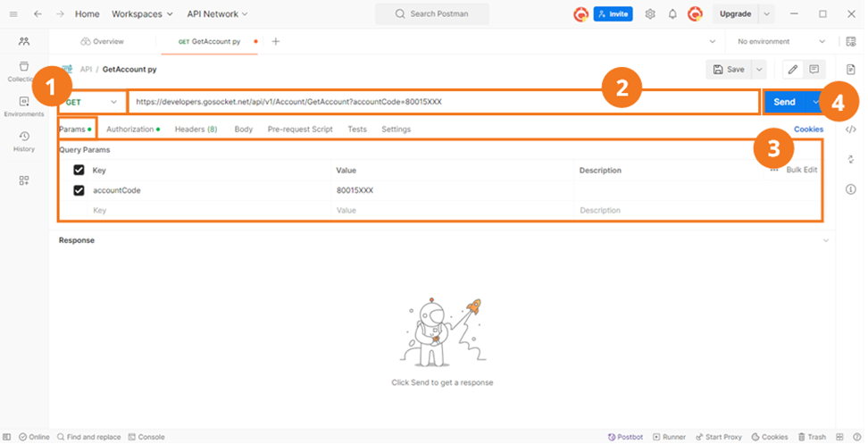The image size is (868, 444).
Task: Click the Save button
Action: pos(729,69)
